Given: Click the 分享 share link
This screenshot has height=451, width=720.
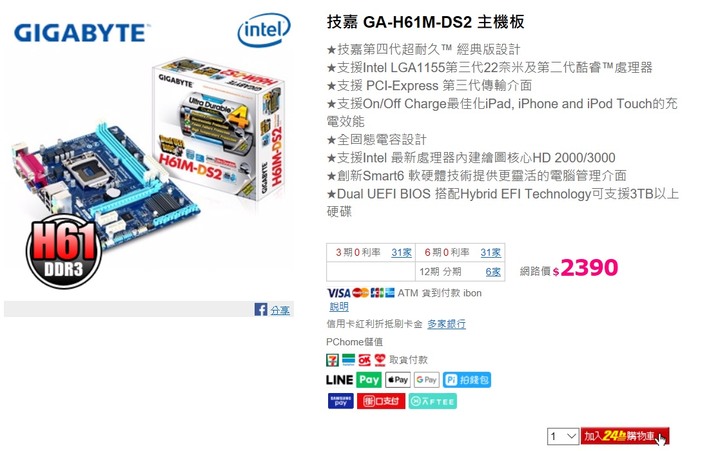Looking at the screenshot, I should coord(280,310).
